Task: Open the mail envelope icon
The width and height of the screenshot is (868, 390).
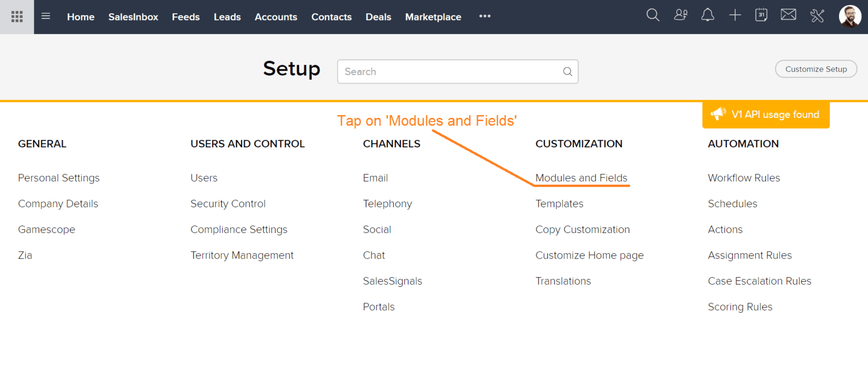Action: click(789, 15)
